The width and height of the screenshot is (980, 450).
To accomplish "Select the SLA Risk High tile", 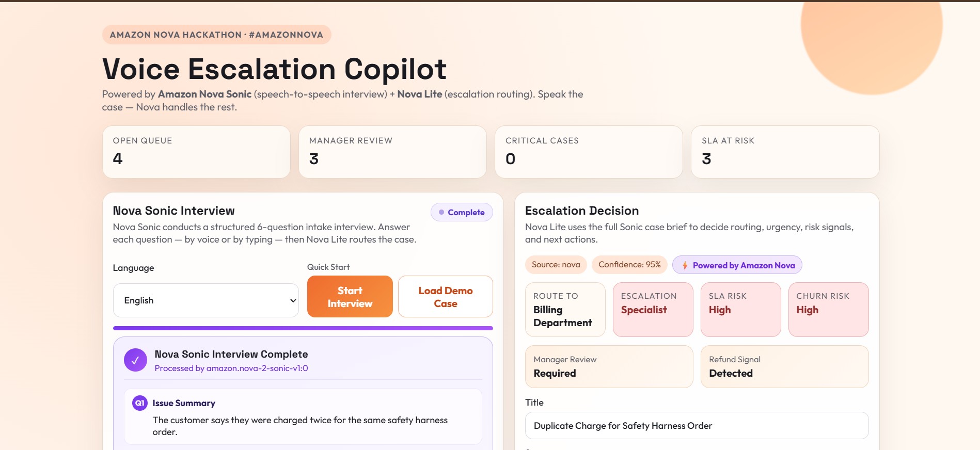I will coord(741,310).
